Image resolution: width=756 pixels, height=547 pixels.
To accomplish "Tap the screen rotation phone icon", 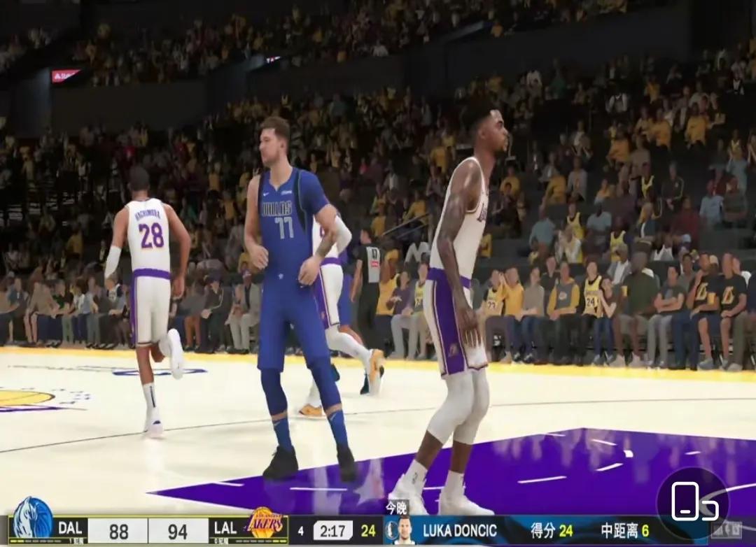I will click(x=695, y=502).
